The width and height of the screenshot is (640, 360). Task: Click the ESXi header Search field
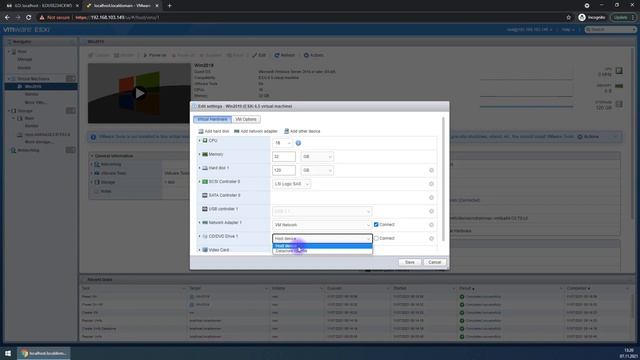point(611,30)
